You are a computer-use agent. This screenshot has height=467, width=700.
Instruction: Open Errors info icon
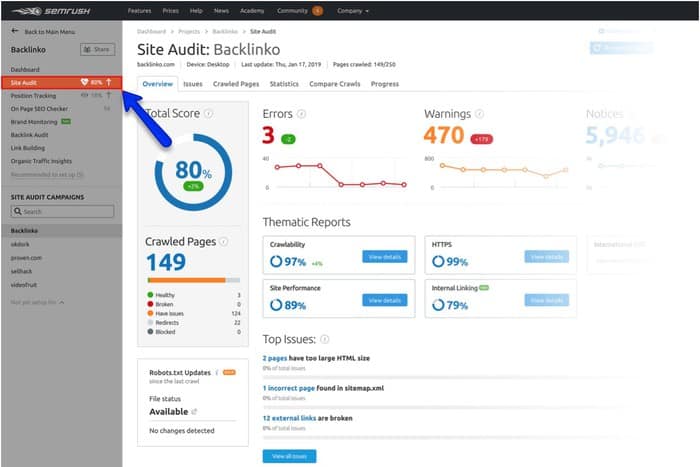[301, 114]
